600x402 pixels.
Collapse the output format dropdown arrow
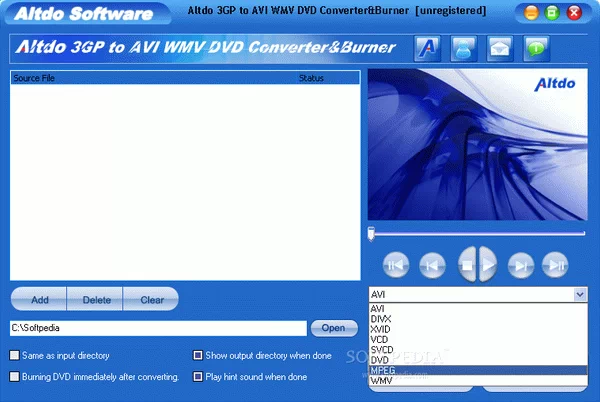pyautogui.click(x=579, y=295)
